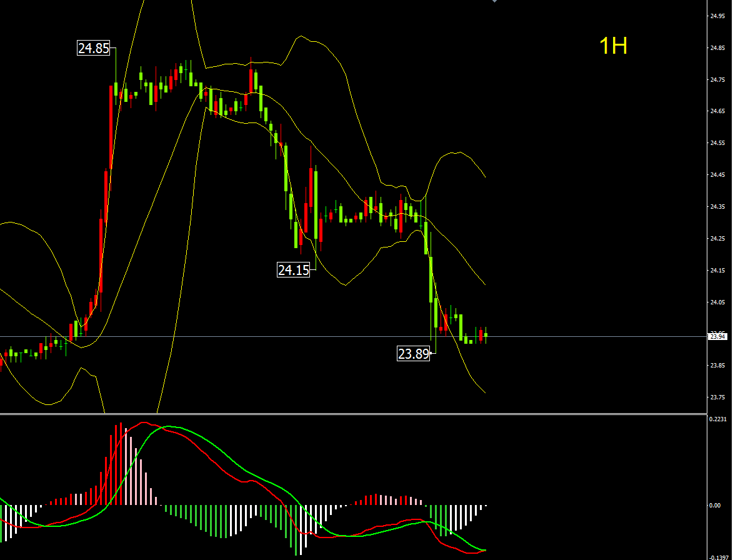The image size is (733, 560).
Task: Click the 23.94 current price tag
Action: [717, 336]
